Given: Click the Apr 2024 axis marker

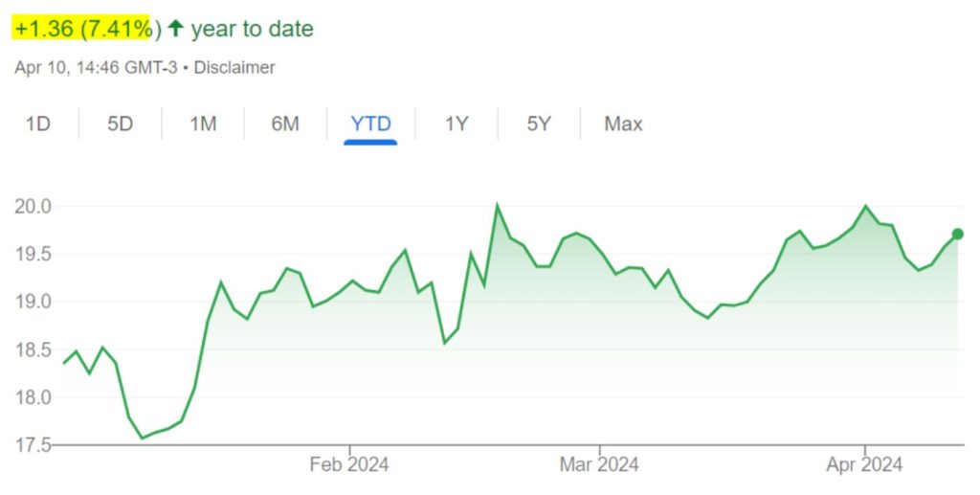Looking at the screenshot, I should click(x=864, y=464).
